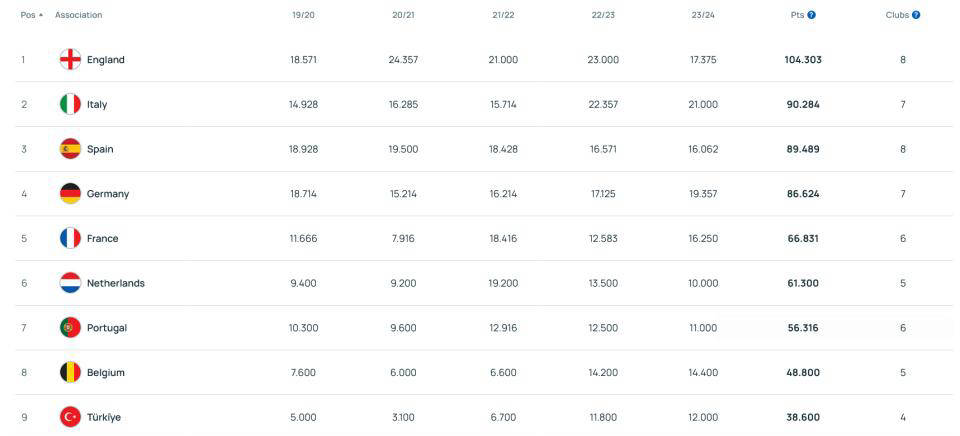Click the Germany flag icon

pyautogui.click(x=70, y=194)
